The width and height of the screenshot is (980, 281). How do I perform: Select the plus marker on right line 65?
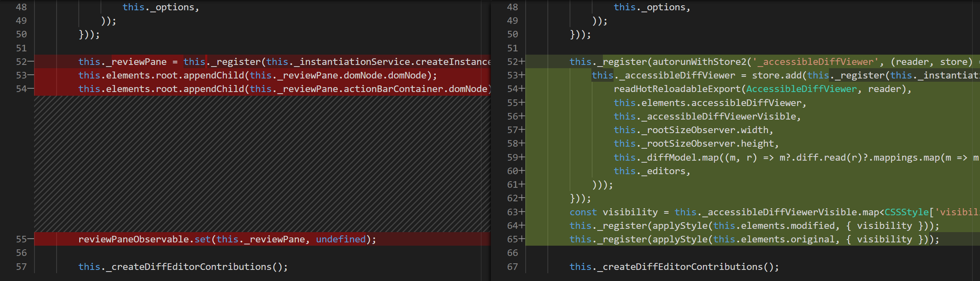click(x=522, y=239)
